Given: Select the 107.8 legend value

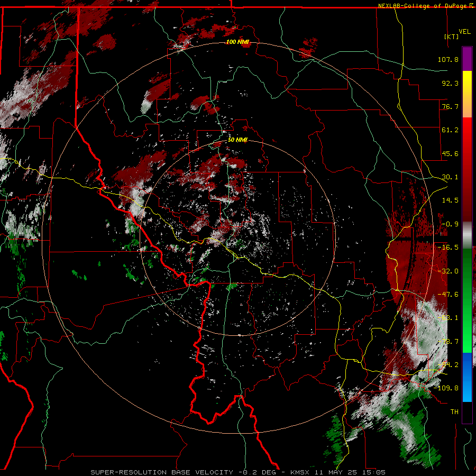Looking at the screenshot, I should click(x=448, y=59).
